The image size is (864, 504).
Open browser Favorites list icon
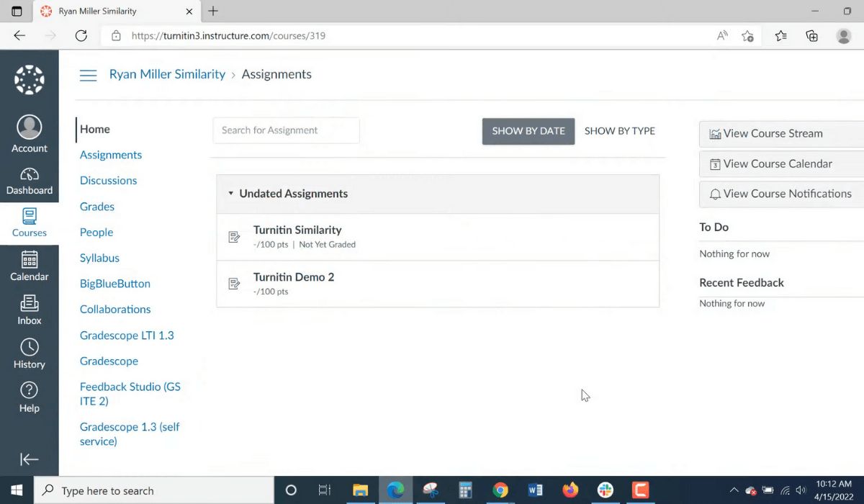point(781,36)
